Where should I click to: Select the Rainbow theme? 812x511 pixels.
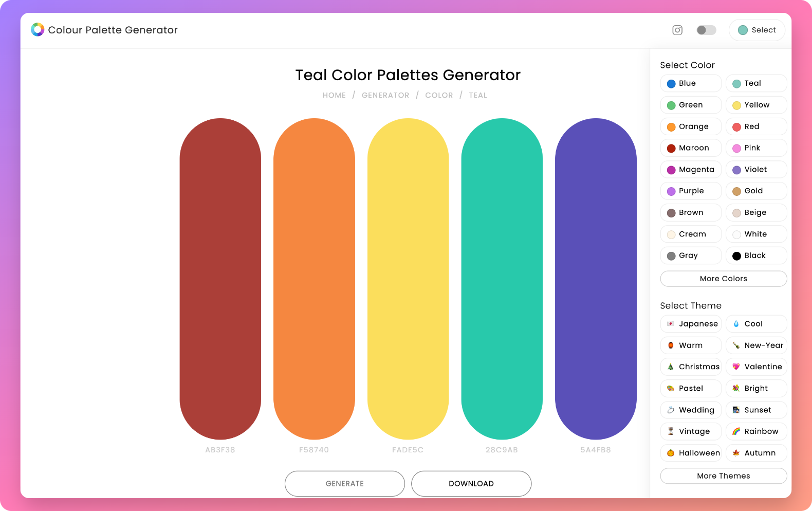click(756, 431)
